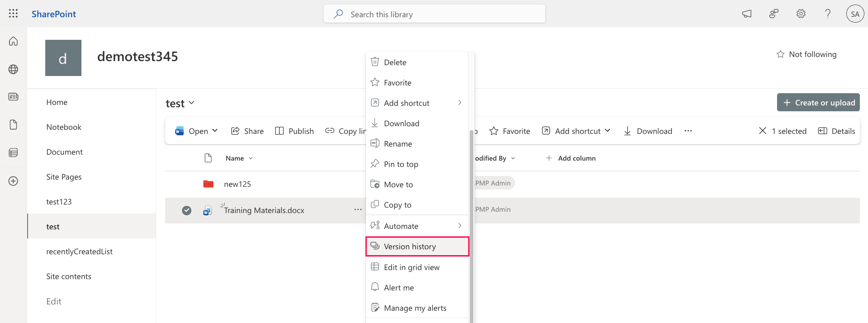868x323 pixels.
Task: Click the toolbar more options ellipsis
Action: 688,131
